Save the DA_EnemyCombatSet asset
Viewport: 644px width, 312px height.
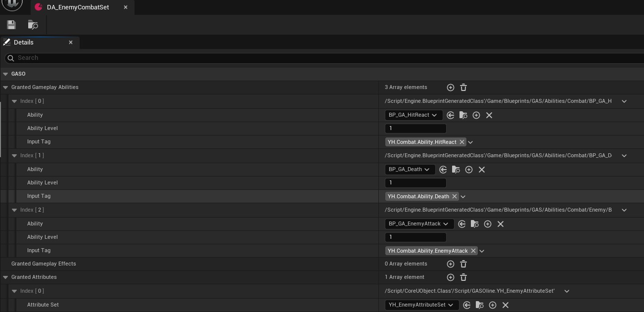click(11, 25)
